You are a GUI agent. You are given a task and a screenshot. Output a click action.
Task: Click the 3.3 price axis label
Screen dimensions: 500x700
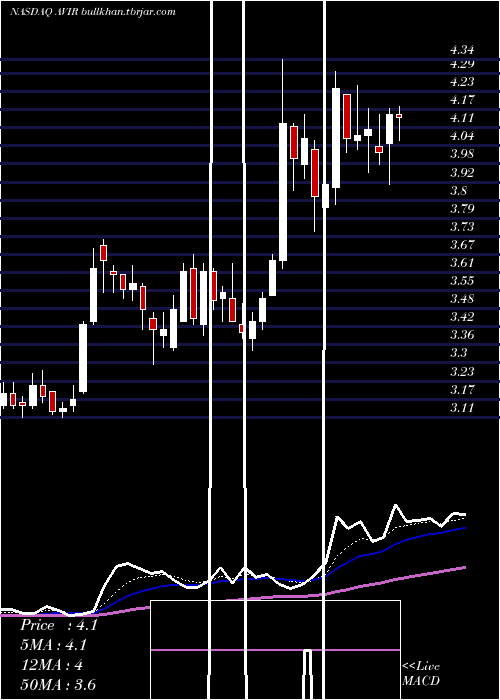(458, 353)
